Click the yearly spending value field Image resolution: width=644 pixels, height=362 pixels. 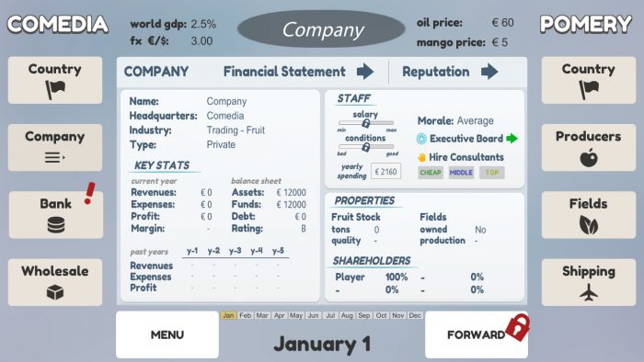pyautogui.click(x=385, y=172)
